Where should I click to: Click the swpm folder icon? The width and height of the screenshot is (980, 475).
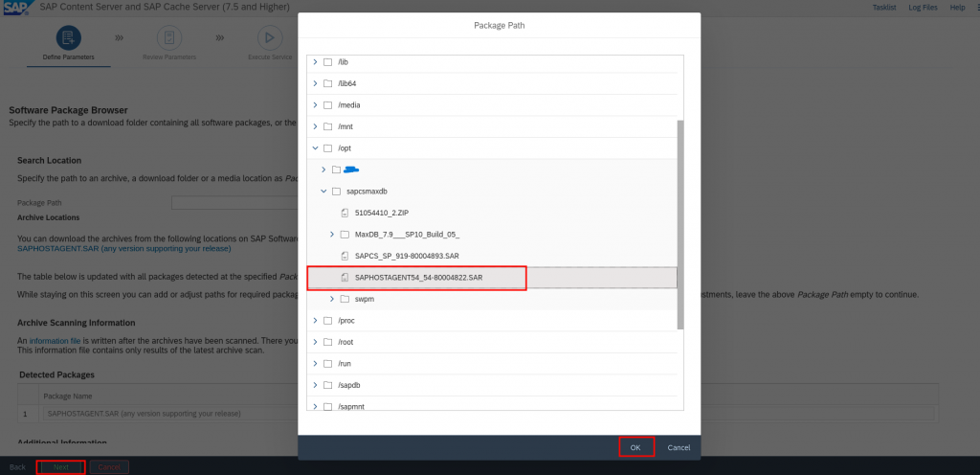pyautogui.click(x=345, y=299)
